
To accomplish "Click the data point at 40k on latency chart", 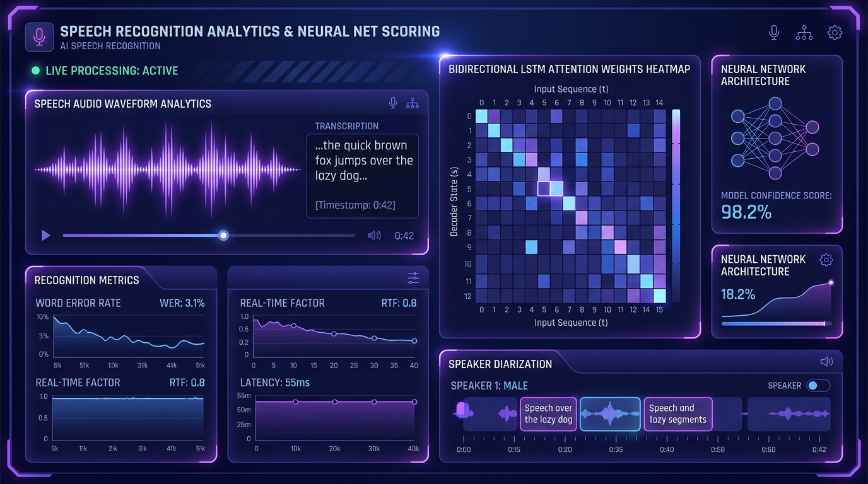I will [414, 401].
